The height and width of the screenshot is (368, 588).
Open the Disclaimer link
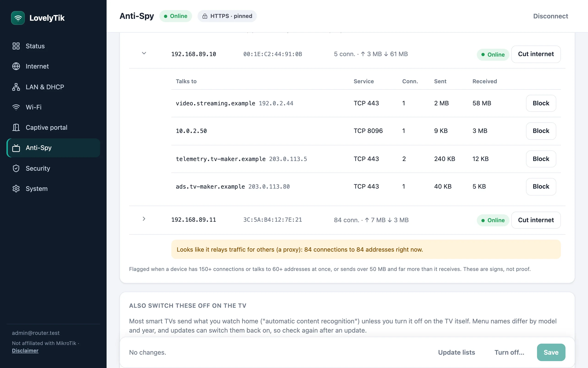25,351
